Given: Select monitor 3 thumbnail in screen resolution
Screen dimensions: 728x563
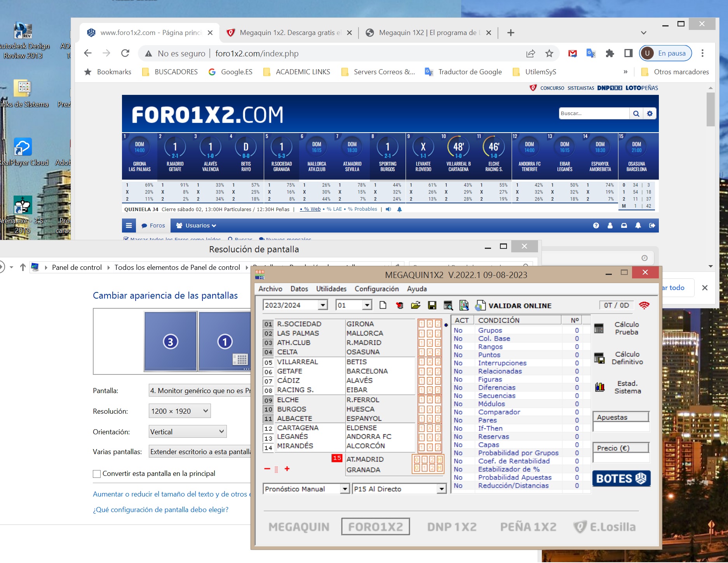Looking at the screenshot, I should (171, 341).
